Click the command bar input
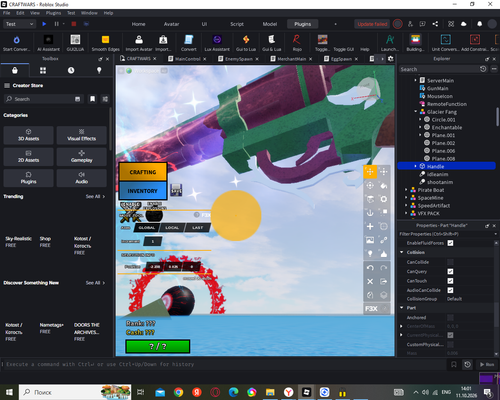This screenshot has height=400, width=500. [223, 364]
